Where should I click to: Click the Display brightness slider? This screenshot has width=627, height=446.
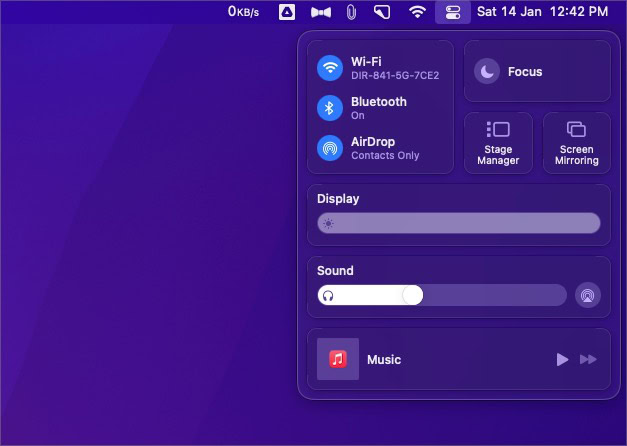(x=459, y=223)
